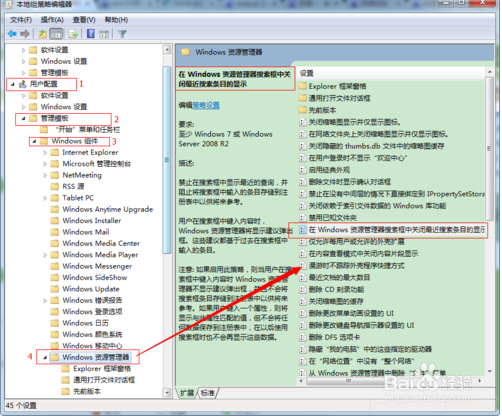Expand the Windows Media Player node
The image size is (502, 416).
click(x=45, y=255)
